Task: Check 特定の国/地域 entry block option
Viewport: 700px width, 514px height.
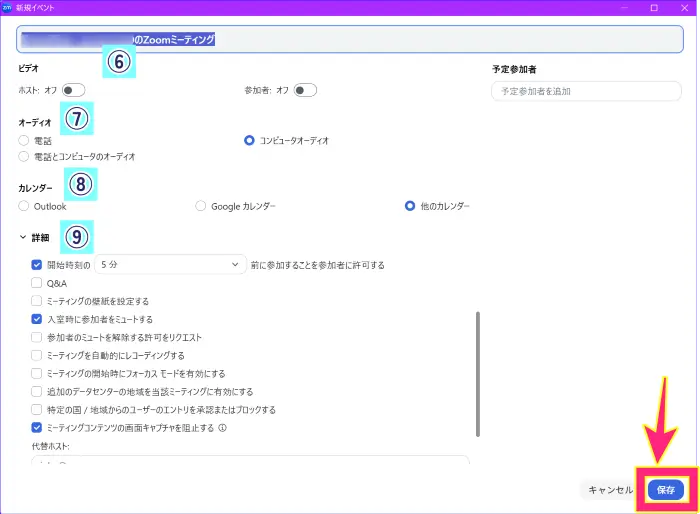Action: 37,410
